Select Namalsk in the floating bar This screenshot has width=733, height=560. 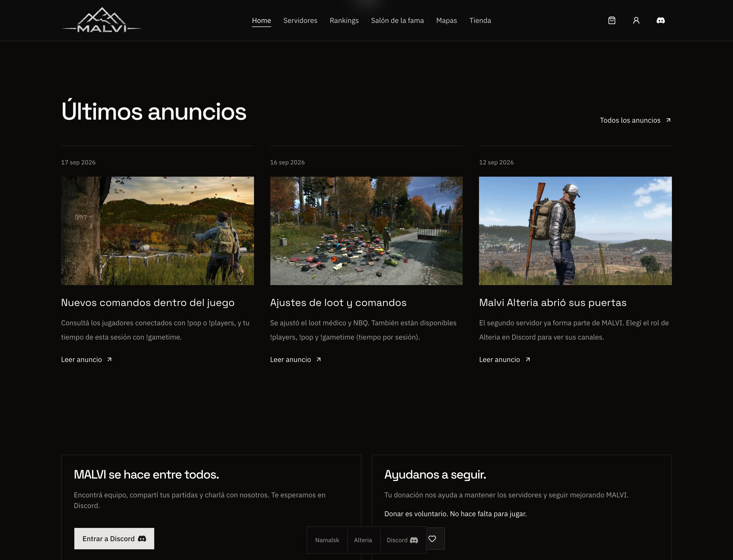pos(327,540)
